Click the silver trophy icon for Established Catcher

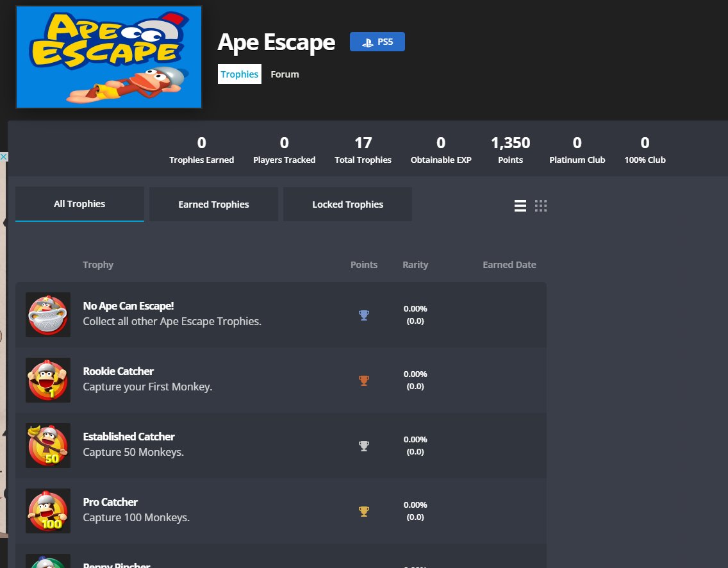pos(364,446)
